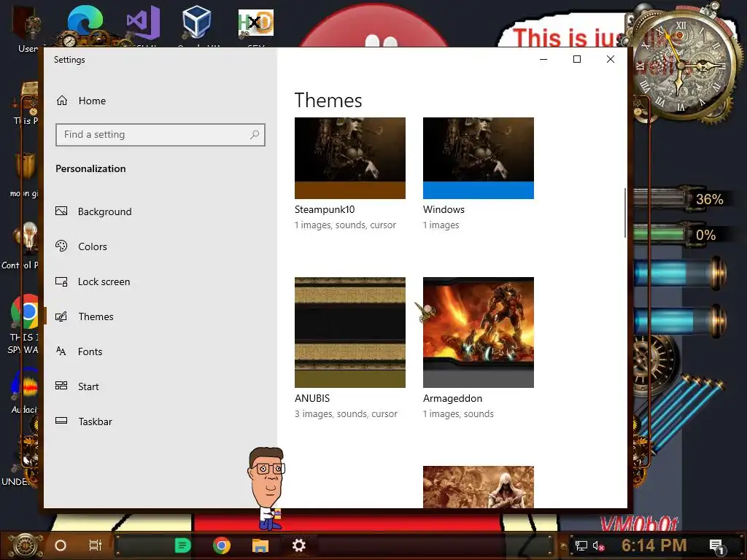Click the Settings window vertical scrollbar
The height and width of the screenshot is (560, 747).
(x=625, y=213)
